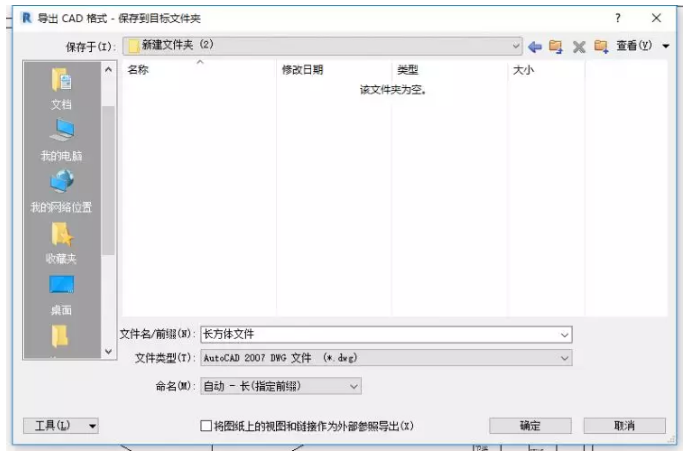Enable exporting views as external references checkbox

pos(206,426)
